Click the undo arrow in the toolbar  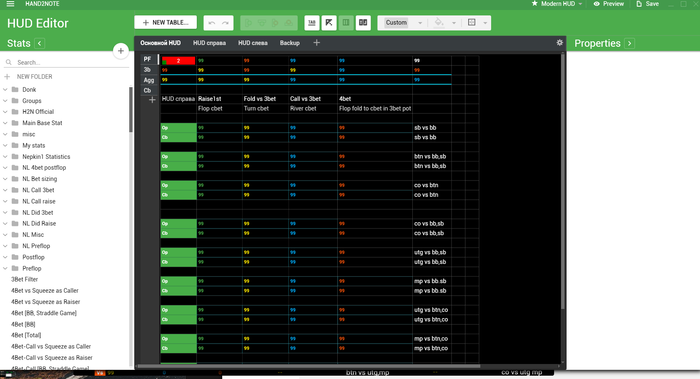click(x=212, y=23)
